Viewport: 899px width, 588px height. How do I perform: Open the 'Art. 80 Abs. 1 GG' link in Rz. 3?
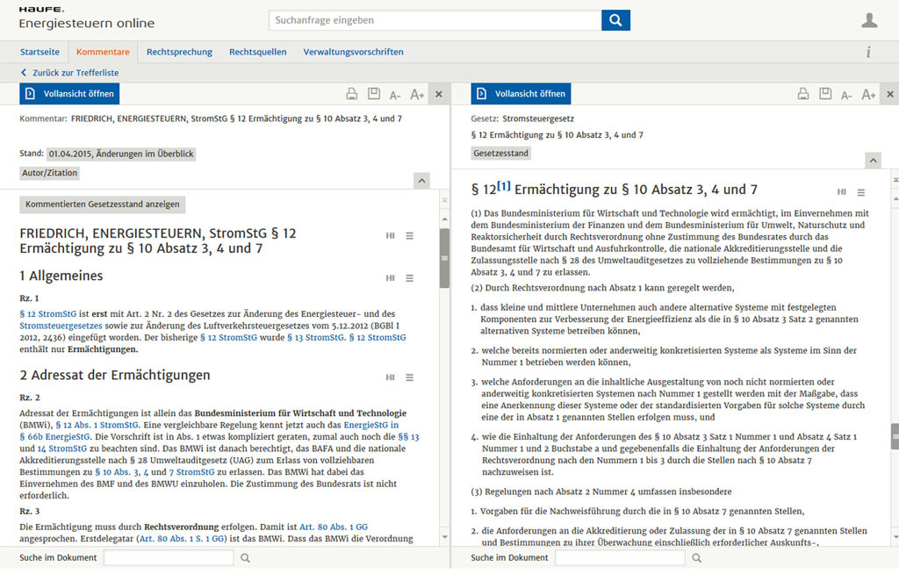(x=334, y=527)
